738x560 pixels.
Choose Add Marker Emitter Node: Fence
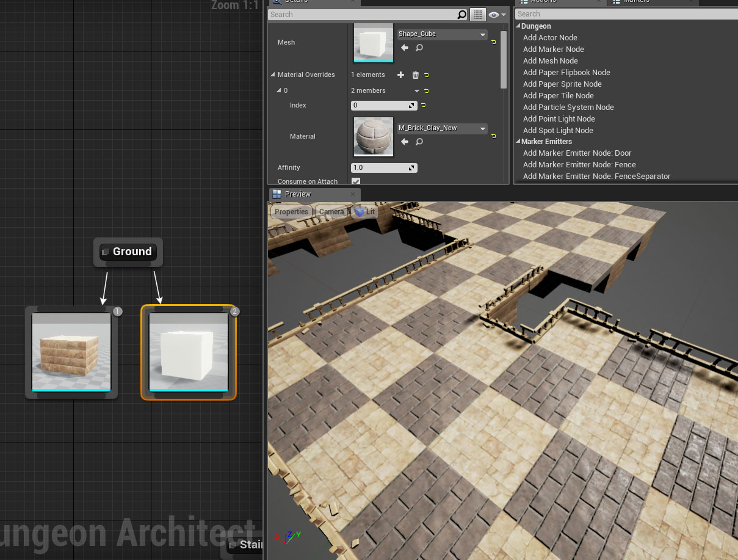coord(579,165)
